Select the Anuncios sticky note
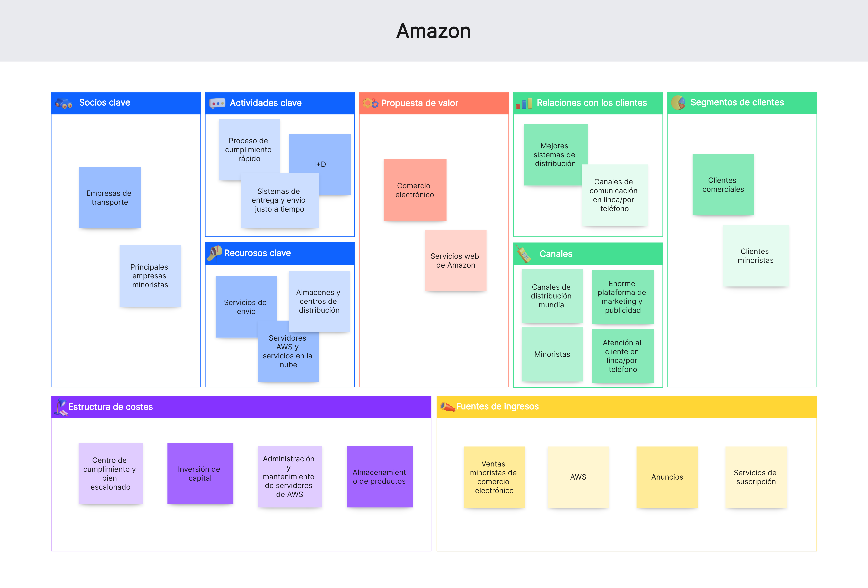This screenshot has width=868, height=588. pyautogui.click(x=667, y=477)
